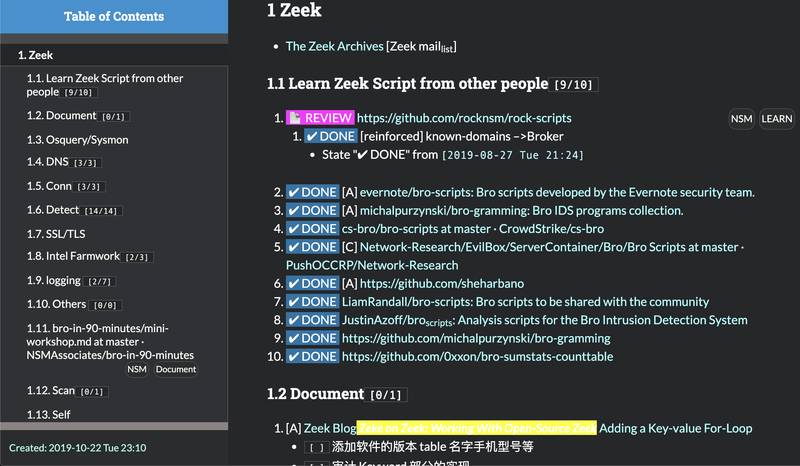Viewport: 800px width, 466px height.
Task: Open the 1. Zeek entry in contents
Action: click(x=35, y=55)
